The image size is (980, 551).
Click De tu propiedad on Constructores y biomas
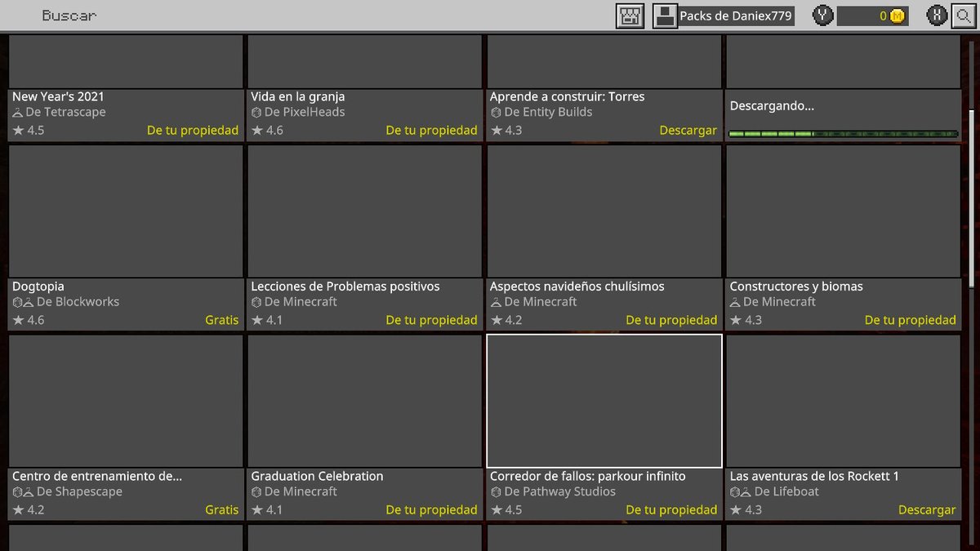pos(911,320)
